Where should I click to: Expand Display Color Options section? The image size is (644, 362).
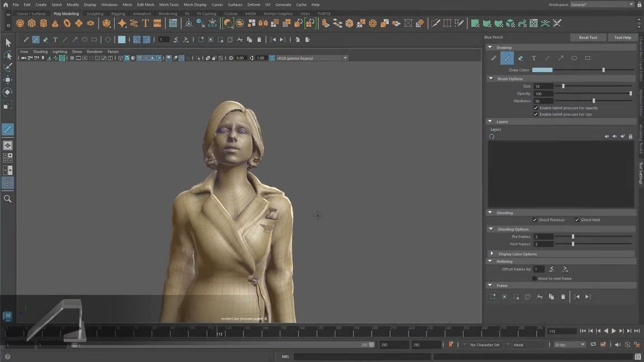coord(492,254)
